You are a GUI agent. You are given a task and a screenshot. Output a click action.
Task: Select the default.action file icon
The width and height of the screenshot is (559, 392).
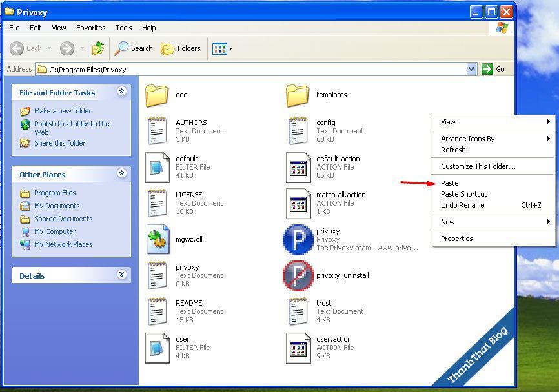click(x=298, y=168)
